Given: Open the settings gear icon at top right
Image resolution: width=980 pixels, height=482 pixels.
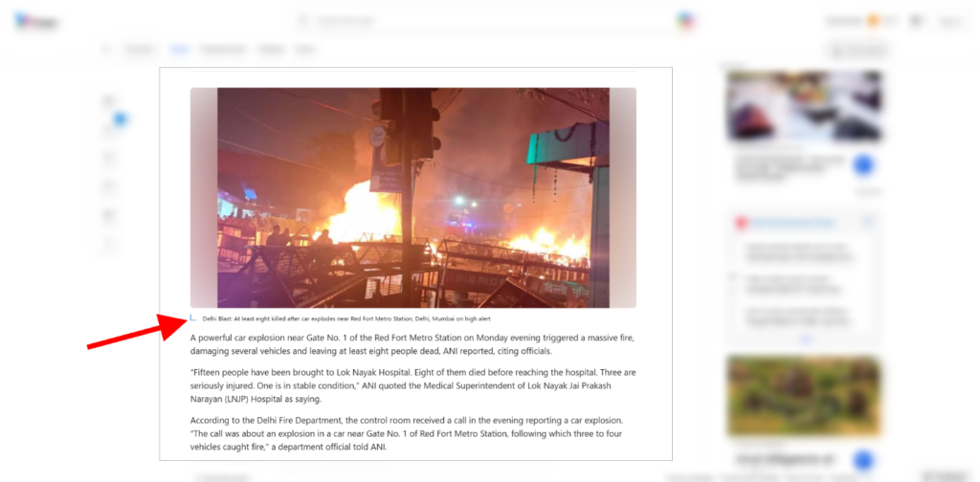Looking at the screenshot, I should (916, 21).
